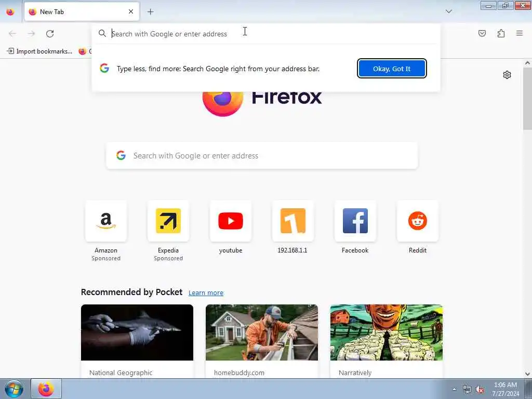
Task: Open the homebuddy.com story thumbnail
Action: (x=262, y=332)
